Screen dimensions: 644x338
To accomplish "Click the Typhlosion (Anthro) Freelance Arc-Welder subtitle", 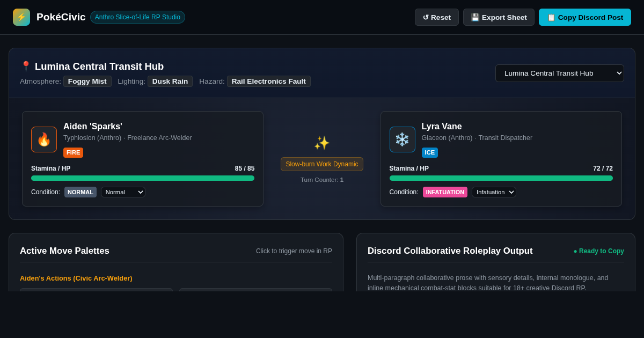I will [128, 138].
